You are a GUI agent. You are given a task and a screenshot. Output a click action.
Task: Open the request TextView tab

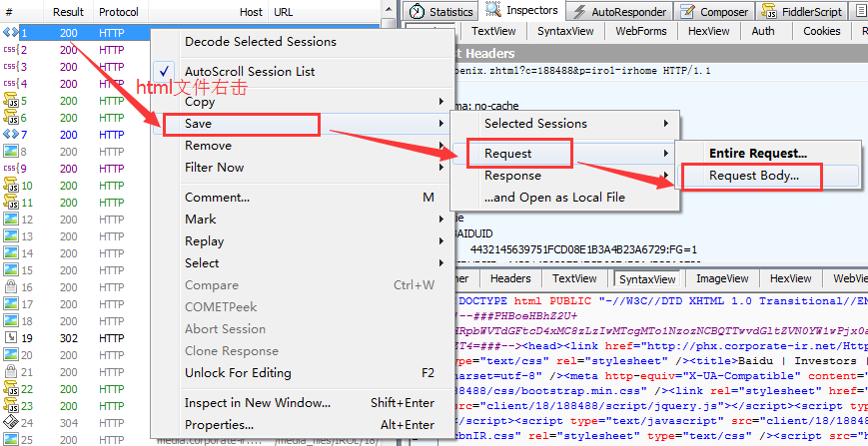[x=491, y=32]
